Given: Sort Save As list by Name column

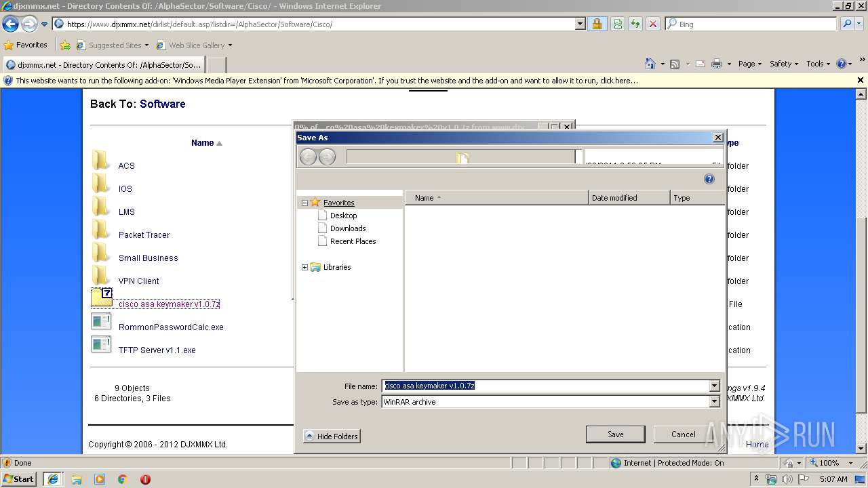Looking at the screenshot, I should click(497, 198).
